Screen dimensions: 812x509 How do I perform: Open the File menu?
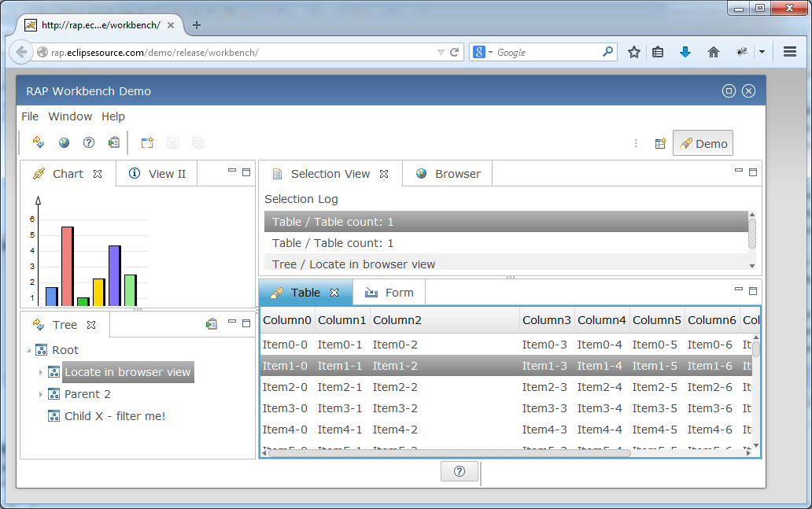[30, 116]
